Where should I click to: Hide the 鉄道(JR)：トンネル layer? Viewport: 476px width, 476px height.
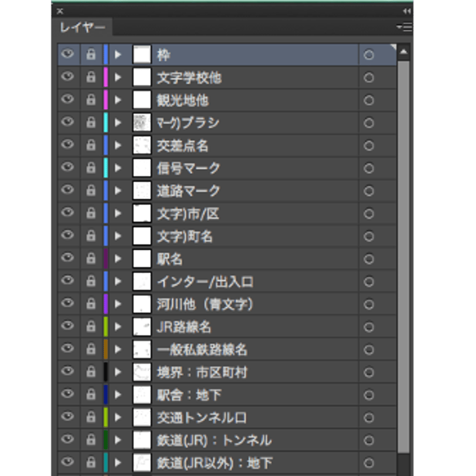coord(68,439)
